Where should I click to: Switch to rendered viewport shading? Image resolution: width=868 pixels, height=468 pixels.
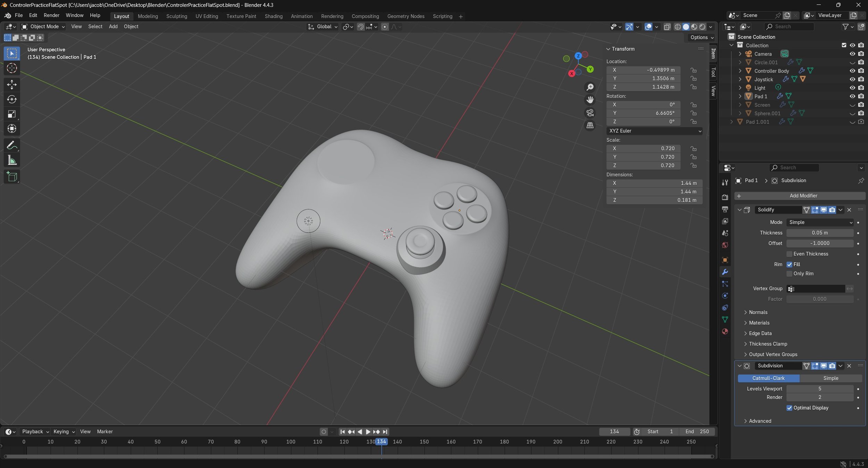coord(702,27)
